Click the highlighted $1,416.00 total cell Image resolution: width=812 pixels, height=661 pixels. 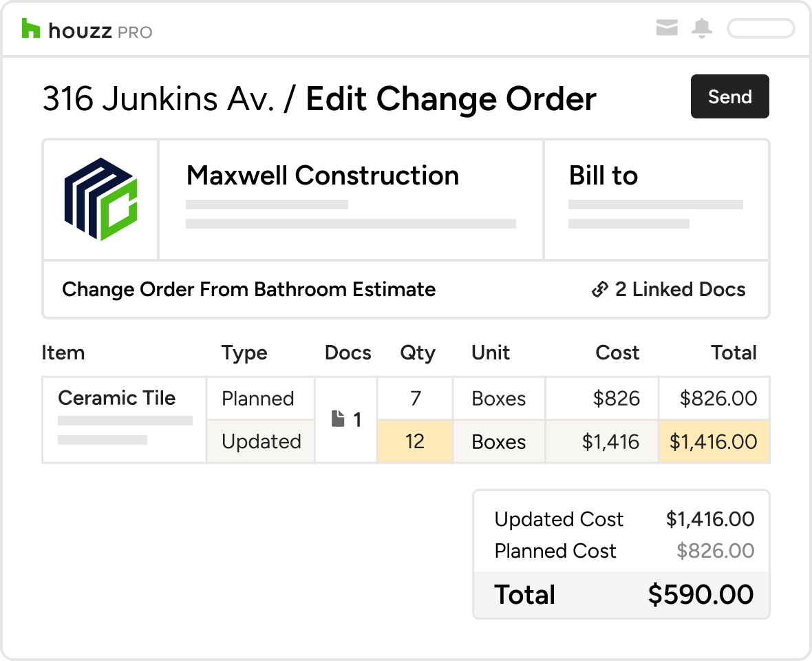click(x=714, y=441)
